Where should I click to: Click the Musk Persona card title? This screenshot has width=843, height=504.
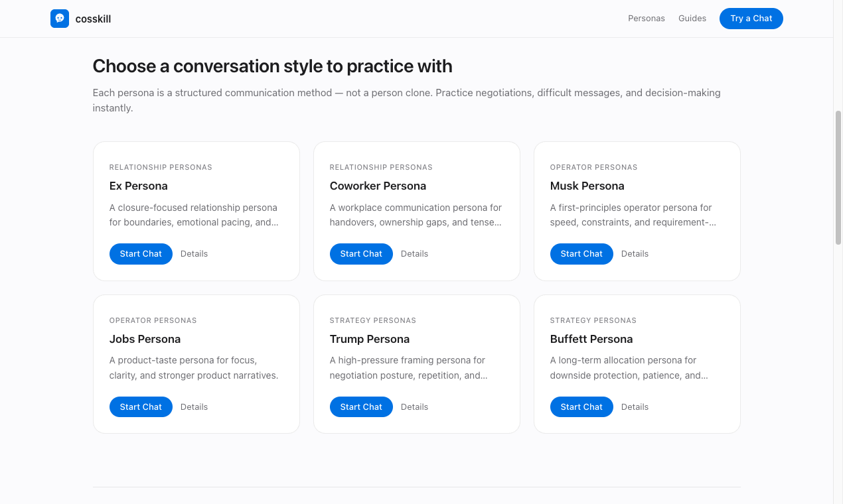(x=587, y=186)
